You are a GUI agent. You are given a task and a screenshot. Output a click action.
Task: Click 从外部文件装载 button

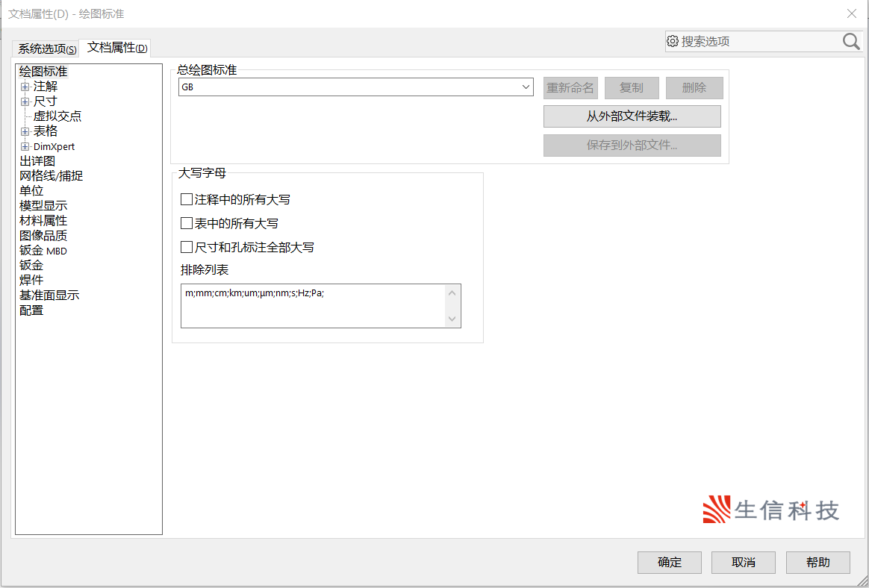click(x=632, y=116)
